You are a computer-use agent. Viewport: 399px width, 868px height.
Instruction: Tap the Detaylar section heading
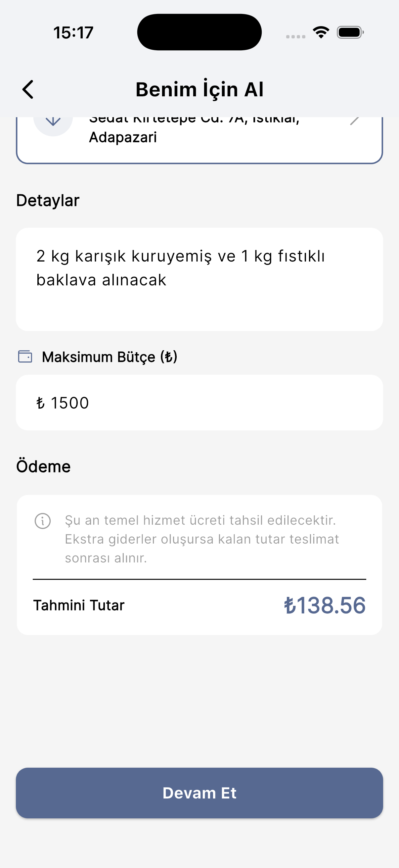point(48,201)
